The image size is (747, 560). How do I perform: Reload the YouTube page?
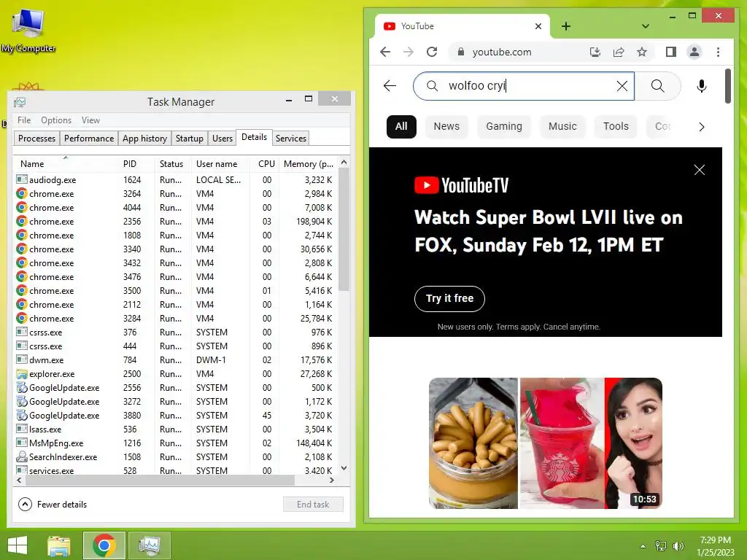pos(432,52)
